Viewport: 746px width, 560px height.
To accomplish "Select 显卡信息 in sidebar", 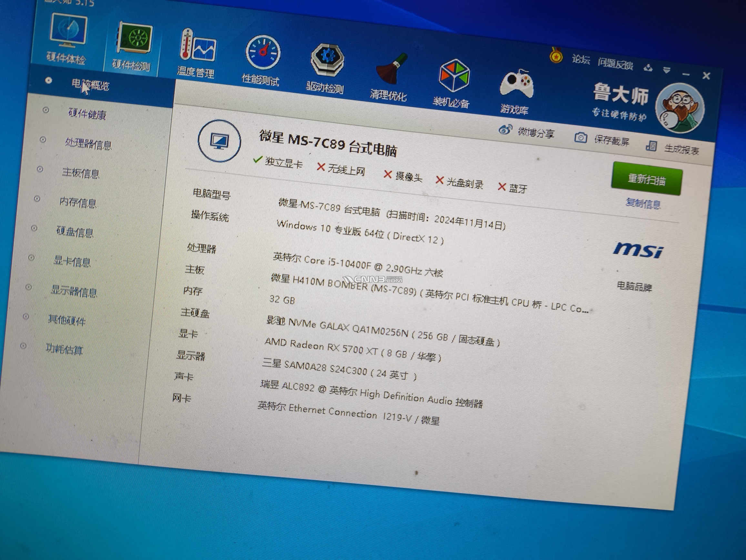I will click(72, 261).
